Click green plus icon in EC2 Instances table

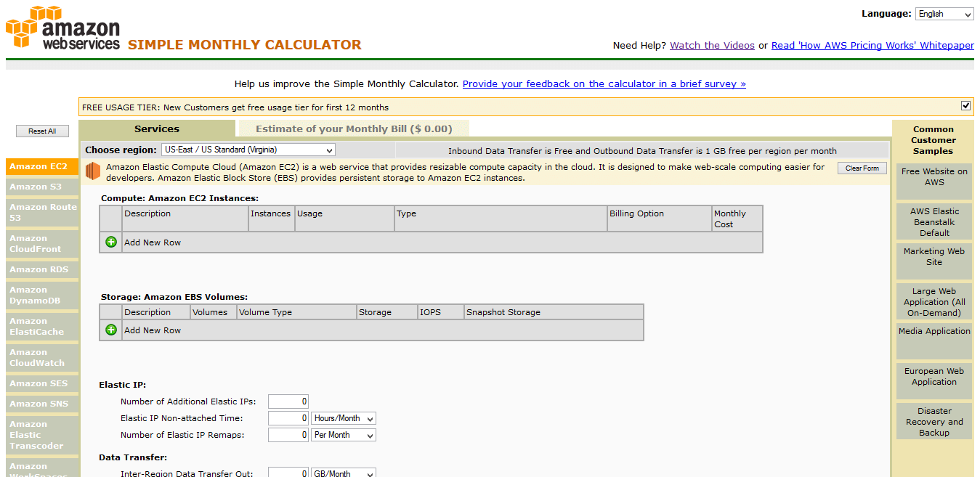(111, 242)
